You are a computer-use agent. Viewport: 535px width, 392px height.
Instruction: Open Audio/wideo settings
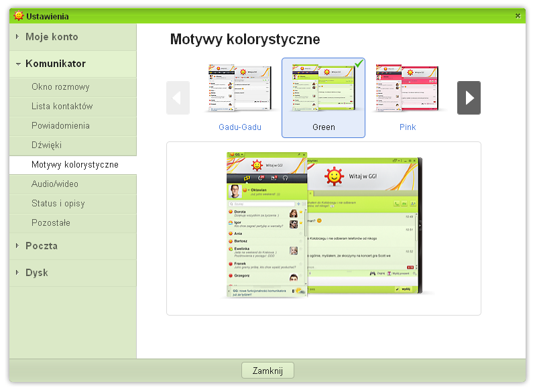pyautogui.click(x=73, y=184)
